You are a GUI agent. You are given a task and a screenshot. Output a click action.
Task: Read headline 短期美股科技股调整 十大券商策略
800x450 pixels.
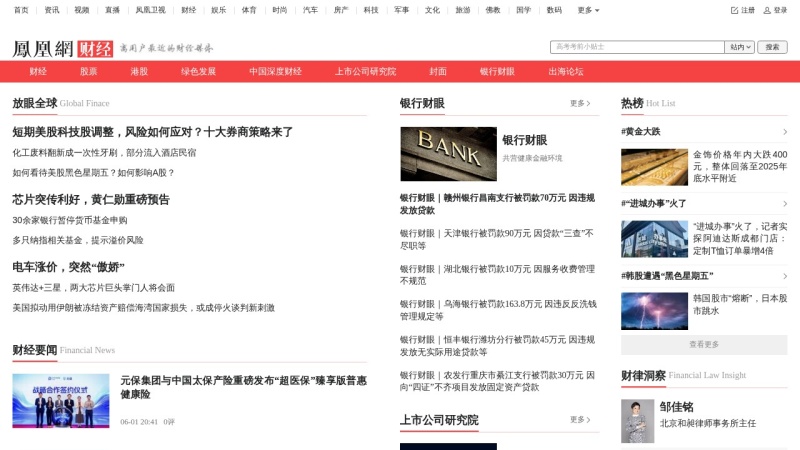coord(153,132)
